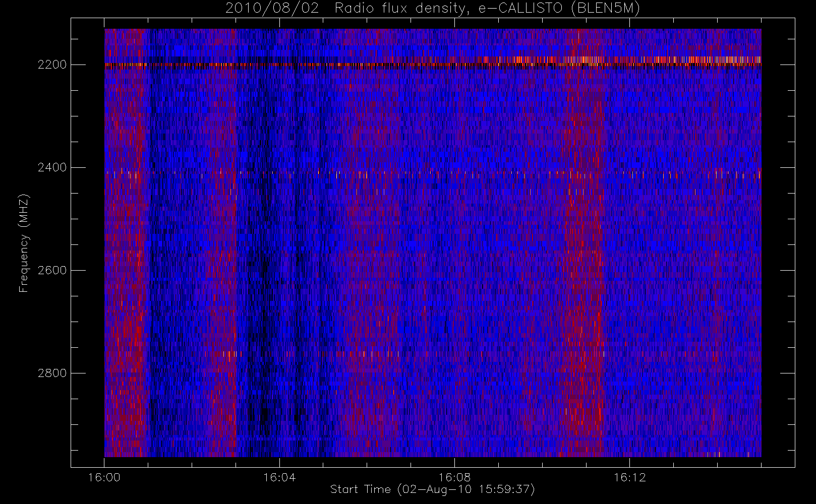The width and height of the screenshot is (816, 504).
Task: Click the dotted interference line near 2400 MHz
Action: (433, 174)
